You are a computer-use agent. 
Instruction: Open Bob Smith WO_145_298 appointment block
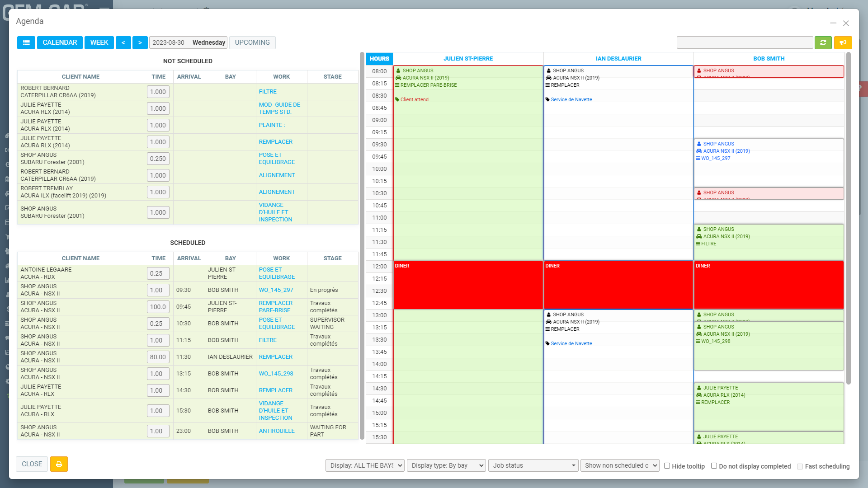coord(769,346)
